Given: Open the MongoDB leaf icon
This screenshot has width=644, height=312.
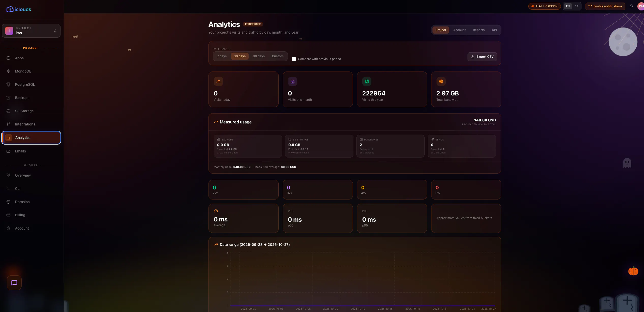Looking at the screenshot, I should pyautogui.click(x=8, y=71).
